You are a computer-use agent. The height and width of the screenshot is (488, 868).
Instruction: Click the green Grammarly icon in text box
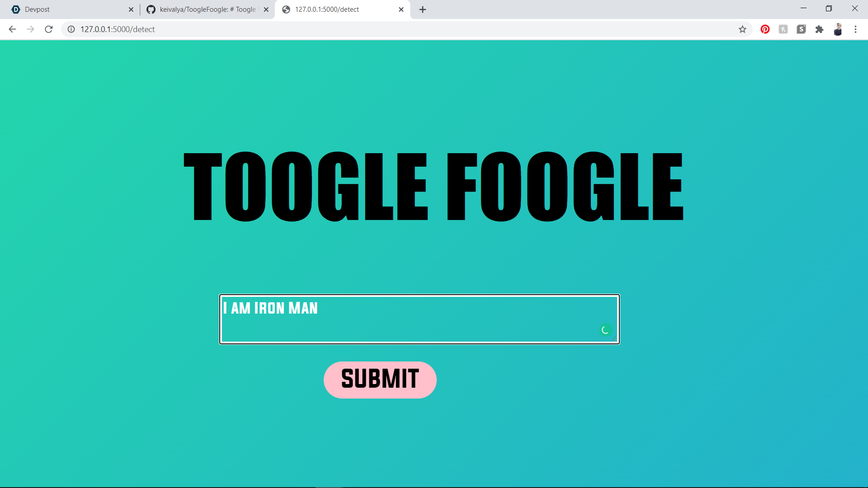(x=605, y=330)
